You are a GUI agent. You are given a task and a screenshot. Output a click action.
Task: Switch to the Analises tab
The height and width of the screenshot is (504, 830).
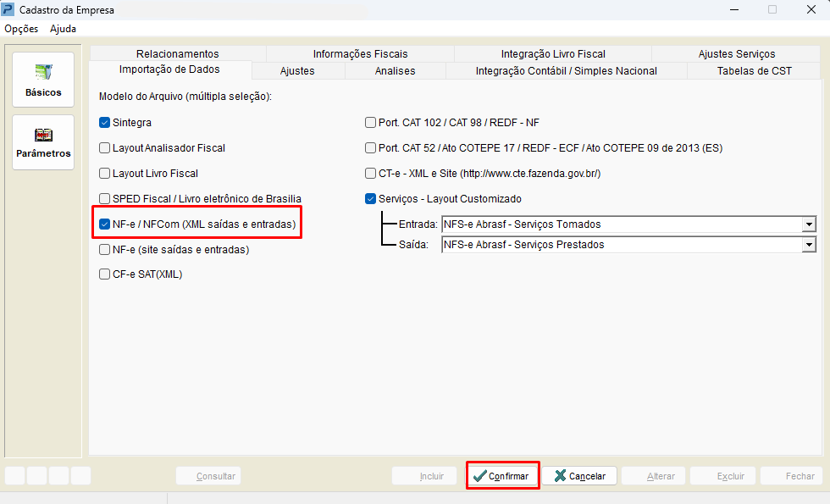click(395, 71)
